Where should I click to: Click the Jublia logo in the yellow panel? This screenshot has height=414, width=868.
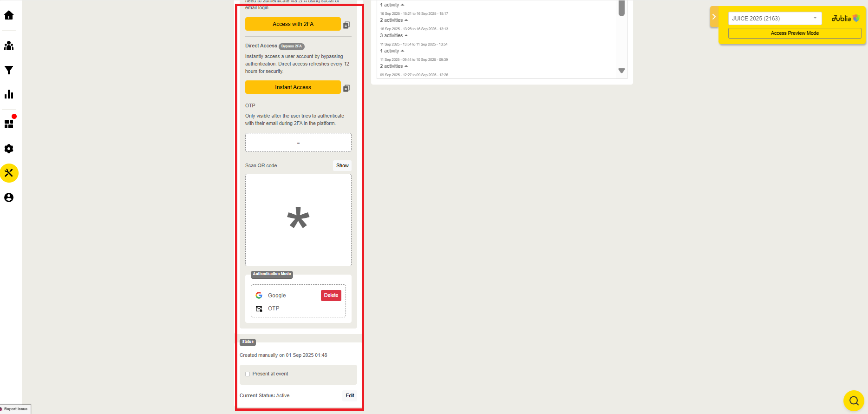(846, 19)
